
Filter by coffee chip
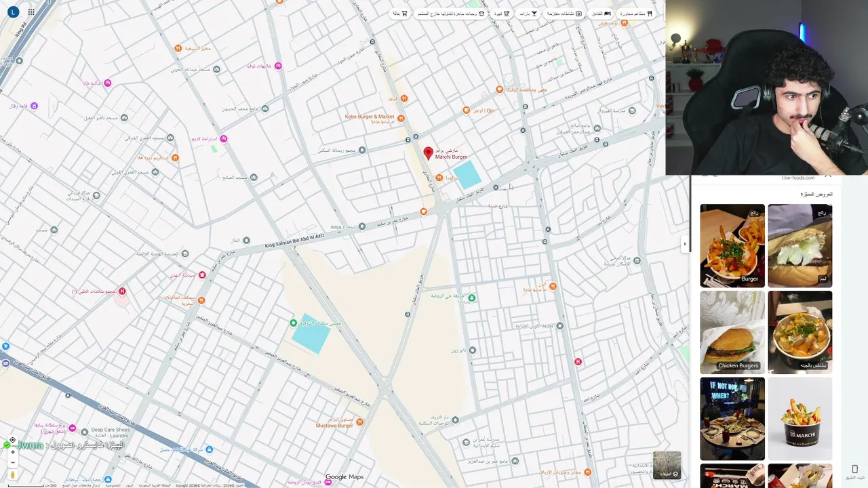pos(502,14)
